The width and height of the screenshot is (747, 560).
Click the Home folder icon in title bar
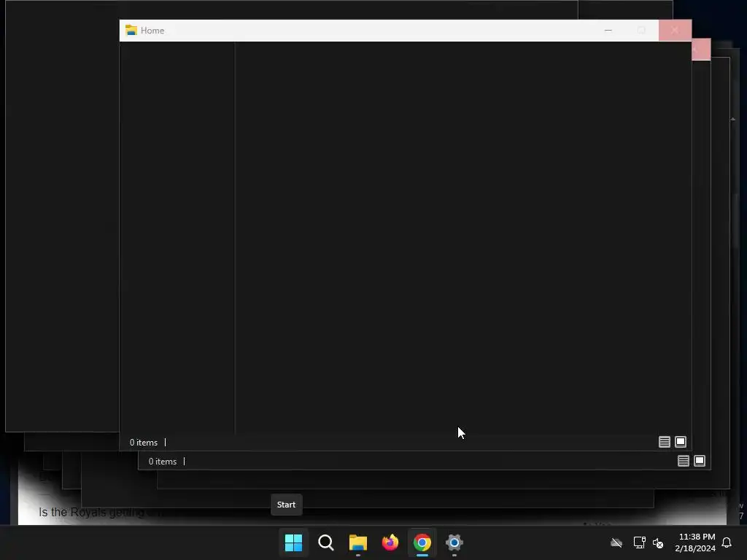(x=131, y=30)
